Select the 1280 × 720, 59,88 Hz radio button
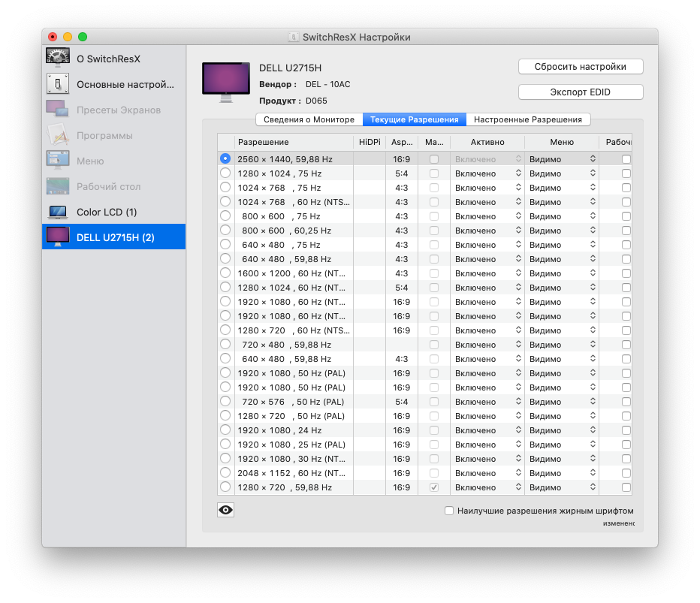The image size is (700, 603). coord(225,487)
